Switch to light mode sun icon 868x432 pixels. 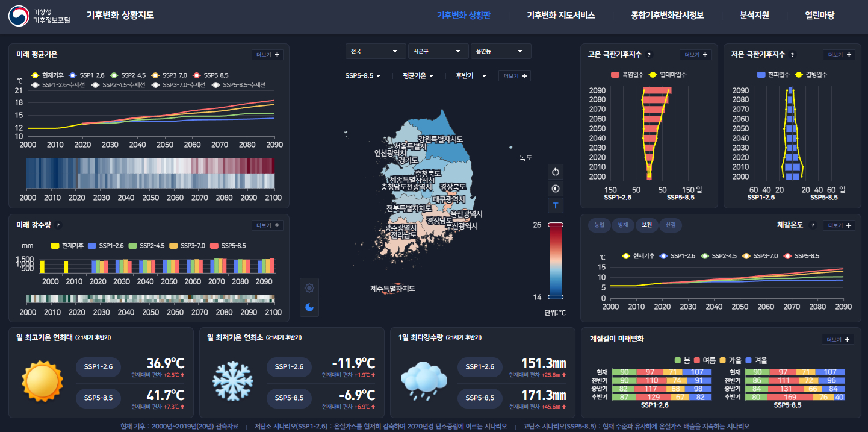pyautogui.click(x=309, y=288)
